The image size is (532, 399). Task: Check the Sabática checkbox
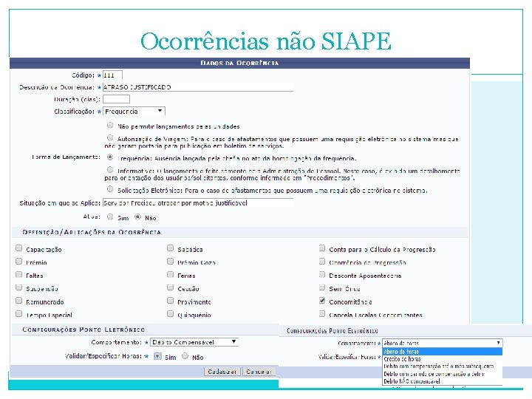pyautogui.click(x=171, y=248)
